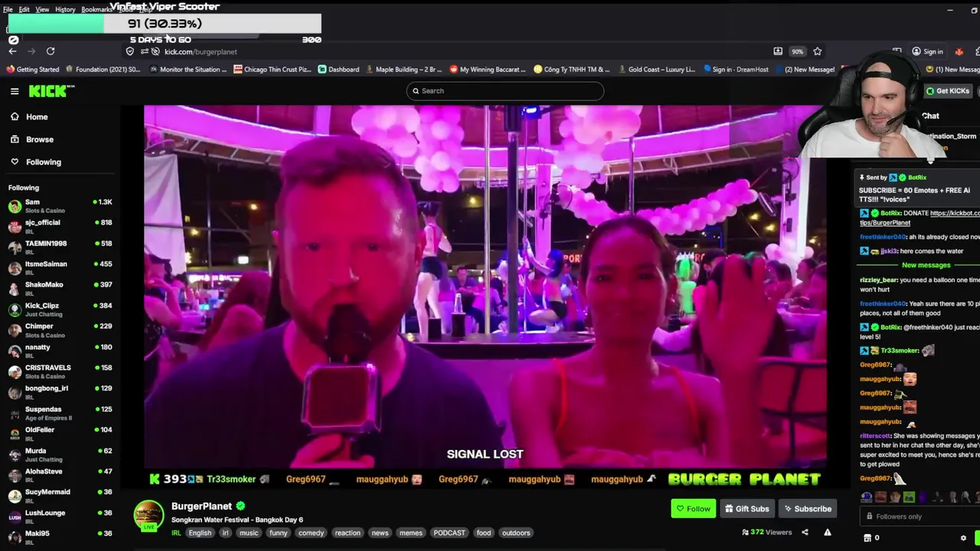This screenshot has width=980, height=551.
Task: Follow the BurgerPlanet channel
Action: point(693,509)
